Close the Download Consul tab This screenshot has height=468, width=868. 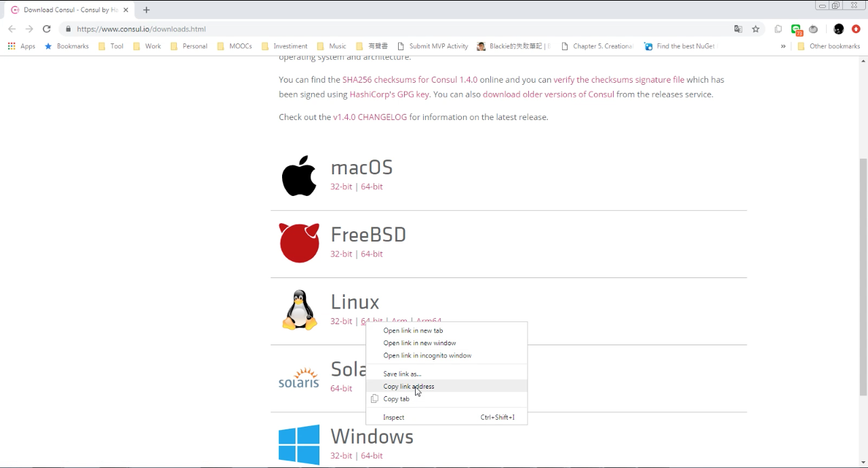tap(126, 10)
